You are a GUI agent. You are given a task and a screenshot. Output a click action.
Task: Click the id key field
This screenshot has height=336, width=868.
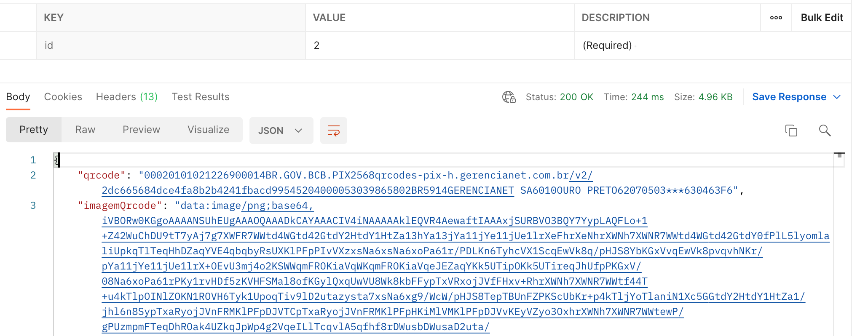[171, 45]
